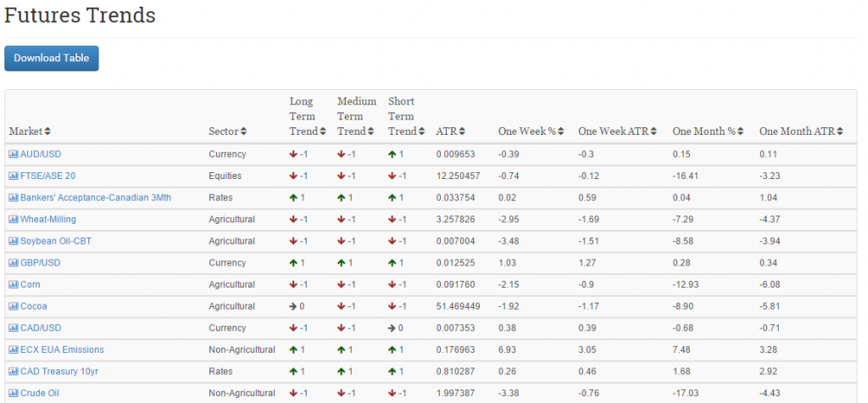Click GBP/USD long-term green up arrow
Viewport: 868px width, 403px height.
point(293,263)
